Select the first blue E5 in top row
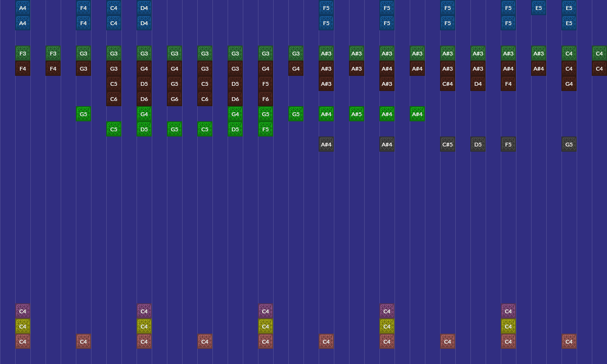This screenshot has height=364, width=607. (539, 8)
